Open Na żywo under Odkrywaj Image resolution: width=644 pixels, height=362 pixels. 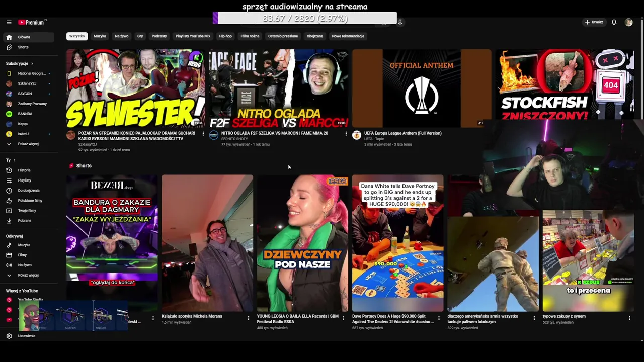[29, 265]
